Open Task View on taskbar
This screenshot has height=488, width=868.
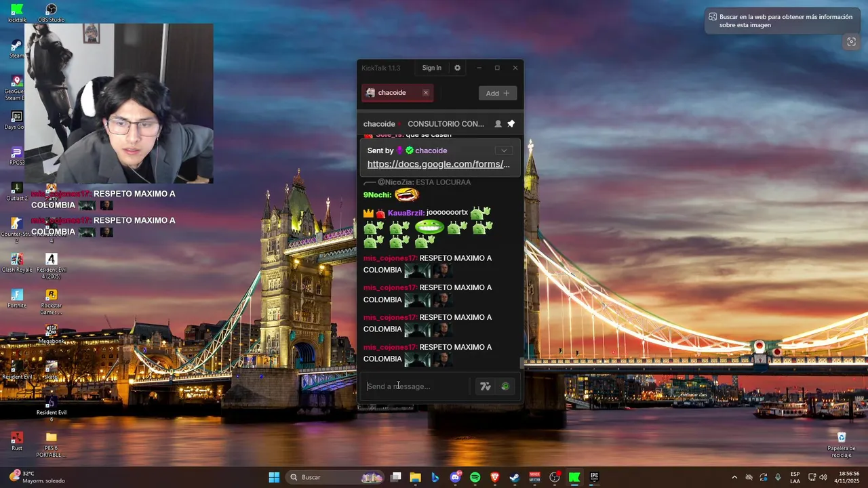click(x=396, y=477)
